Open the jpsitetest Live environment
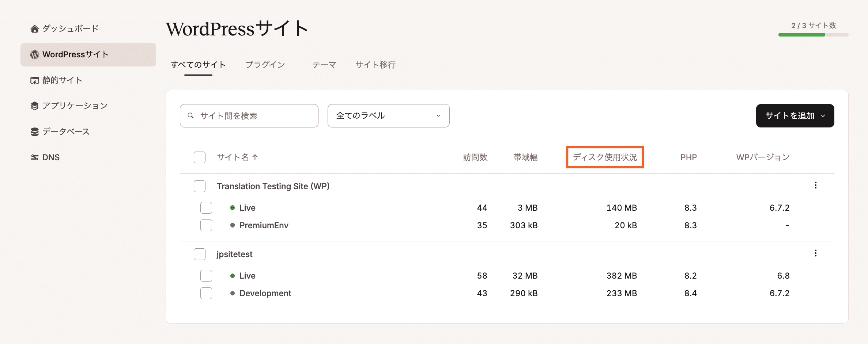868x344 pixels. (247, 276)
